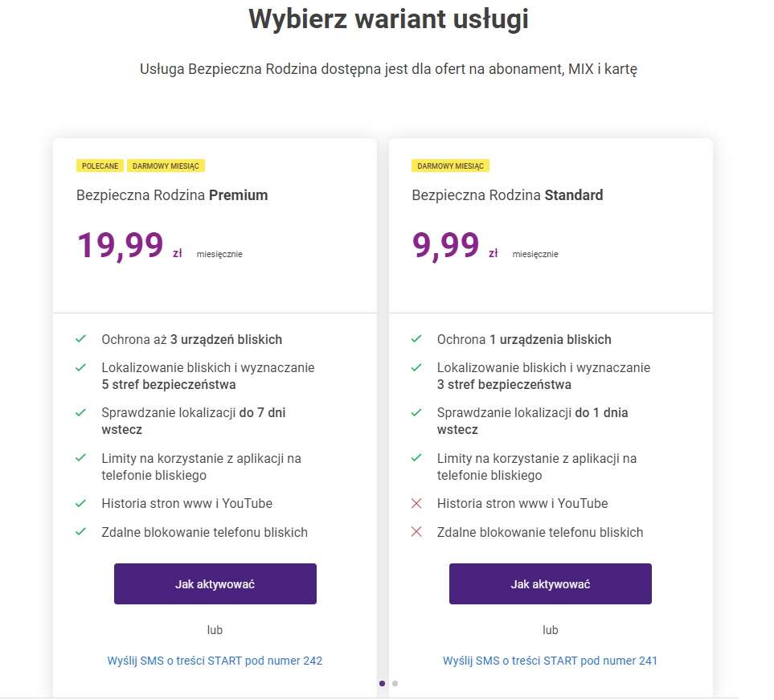Select the Bezpieczna Rodzina Premium title

[172, 195]
